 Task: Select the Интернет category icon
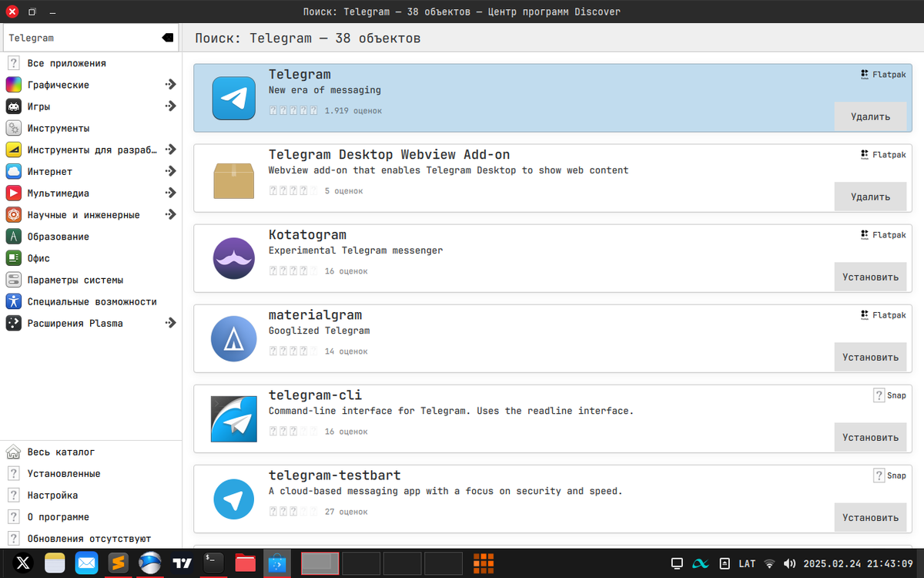point(14,171)
